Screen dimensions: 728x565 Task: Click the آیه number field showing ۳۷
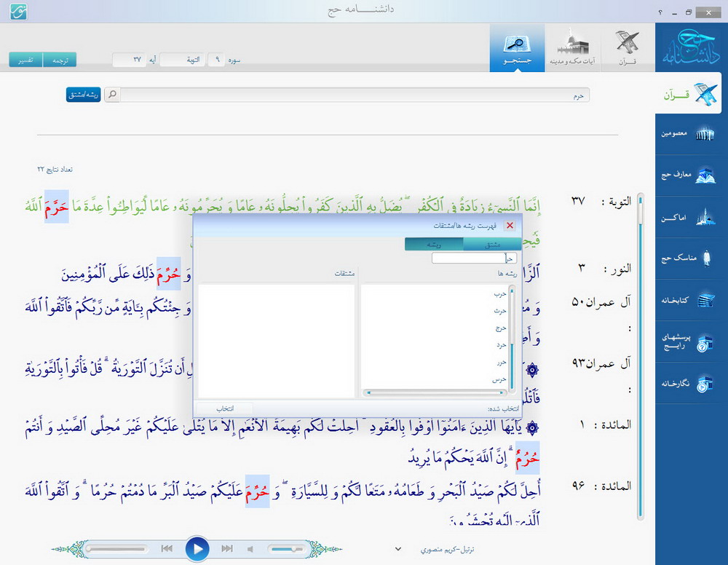(129, 60)
